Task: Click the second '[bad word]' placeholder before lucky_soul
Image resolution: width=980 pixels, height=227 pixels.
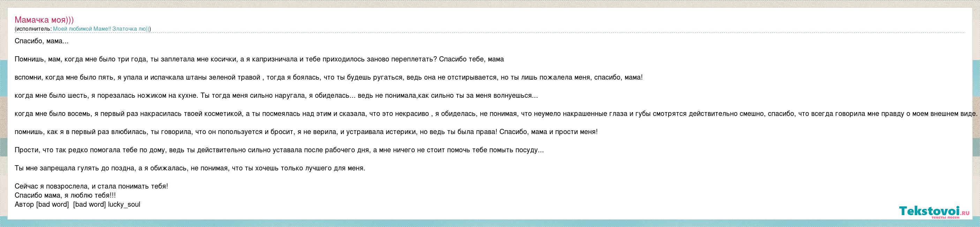Action: (89, 205)
